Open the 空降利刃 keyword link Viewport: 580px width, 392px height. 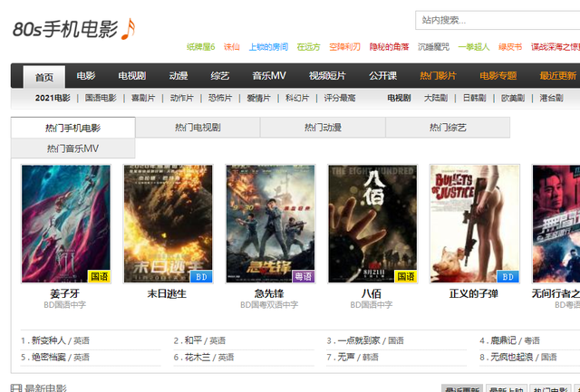pos(344,47)
